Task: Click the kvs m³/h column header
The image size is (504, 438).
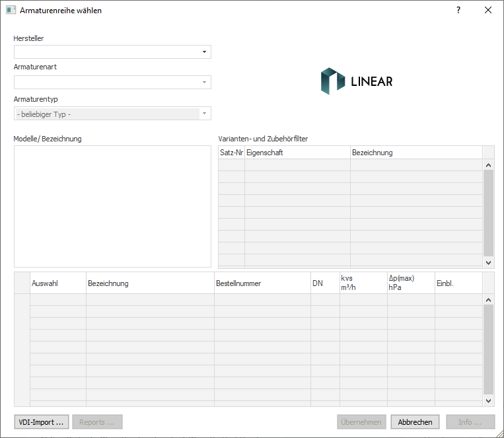Action: click(363, 283)
